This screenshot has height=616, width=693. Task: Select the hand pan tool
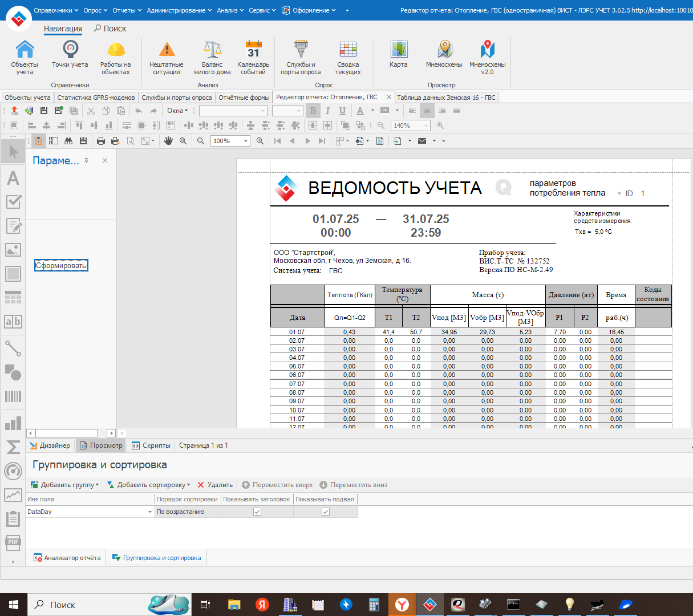pos(168,141)
